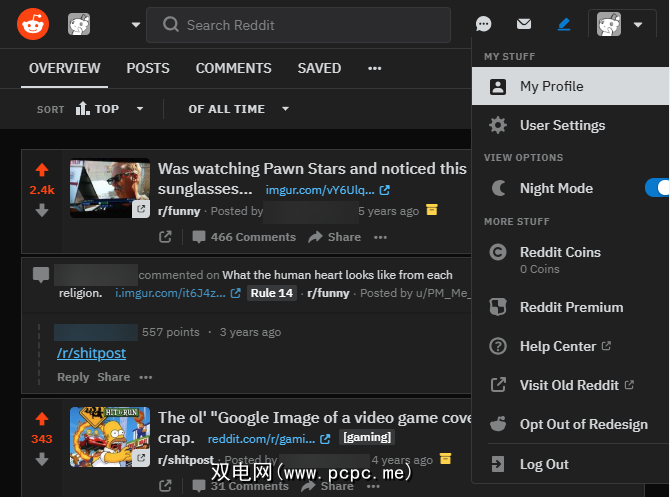This screenshot has height=497, width=670.
Task: Open the TOP sort dropdown
Action: (109, 109)
